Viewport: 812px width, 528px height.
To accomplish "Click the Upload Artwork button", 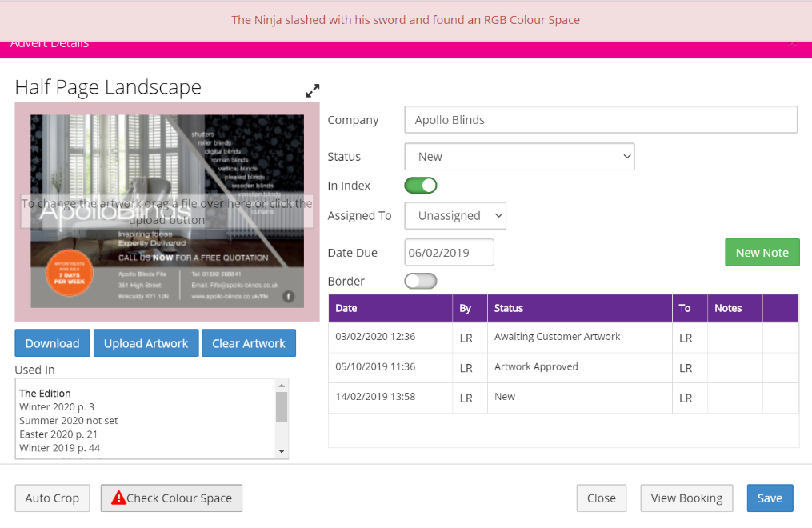I will [x=146, y=343].
